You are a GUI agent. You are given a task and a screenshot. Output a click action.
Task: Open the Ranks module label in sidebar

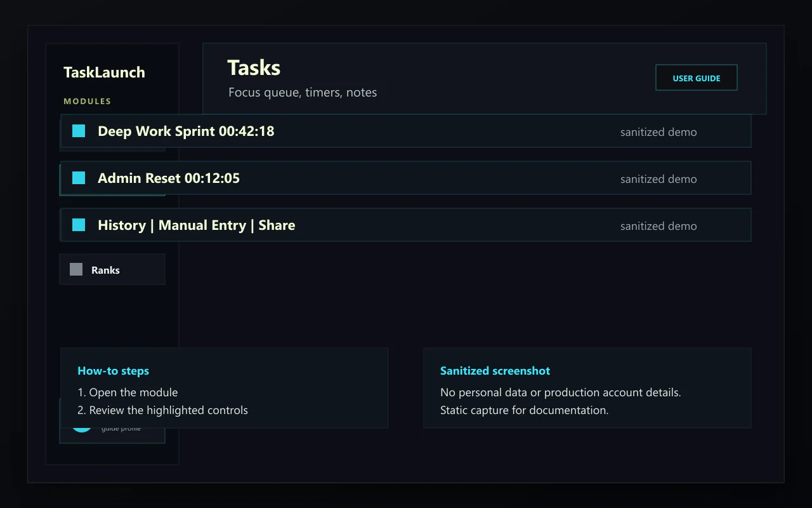(105, 270)
